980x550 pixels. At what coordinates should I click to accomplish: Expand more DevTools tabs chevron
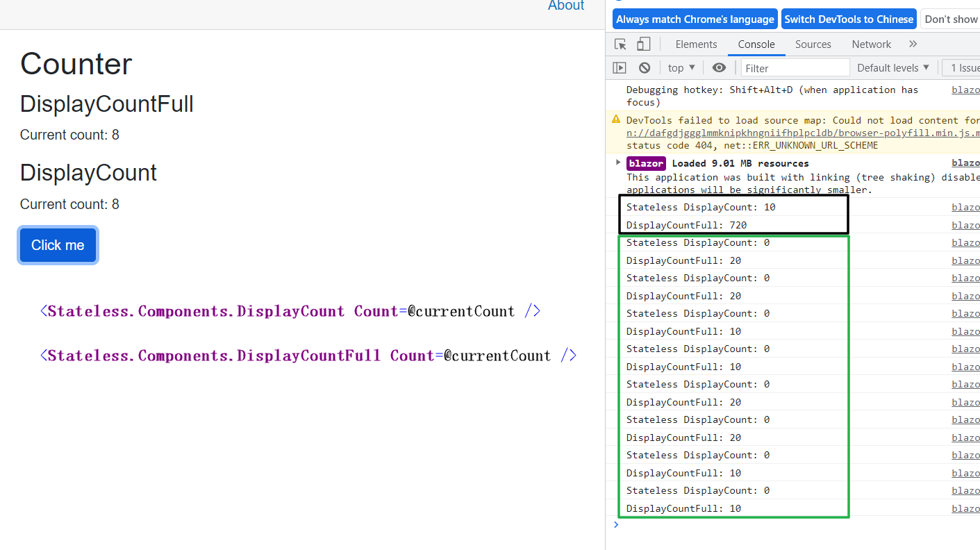[913, 44]
